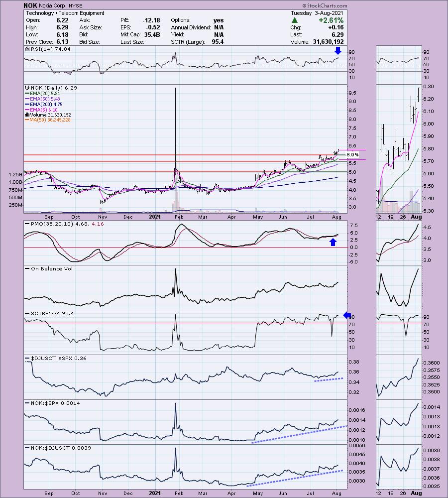Select the Technology / Telecom Equipment sector text
Viewport: 448px width, 498px height.
click(65, 13)
